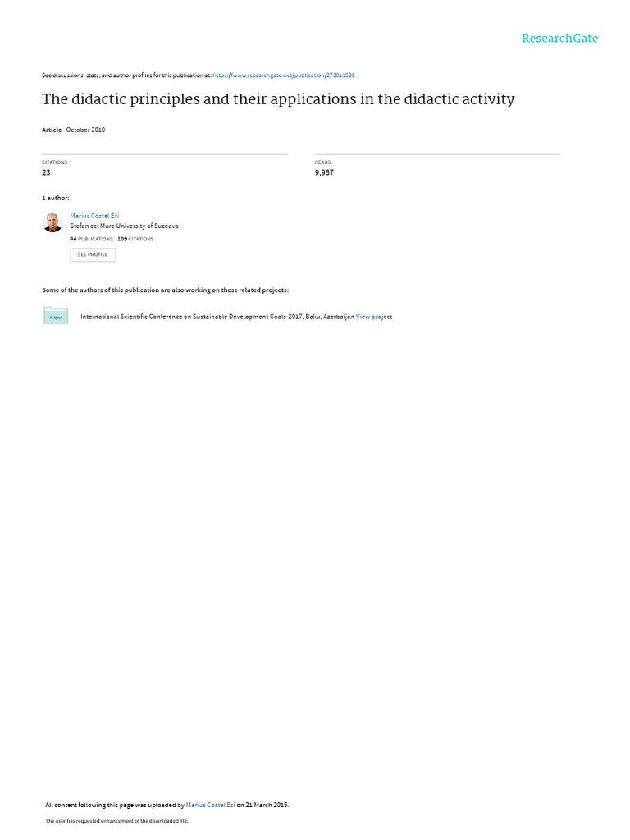Screen dimensions: 630x840
Task: Click the citations count 23
Action: (x=46, y=172)
